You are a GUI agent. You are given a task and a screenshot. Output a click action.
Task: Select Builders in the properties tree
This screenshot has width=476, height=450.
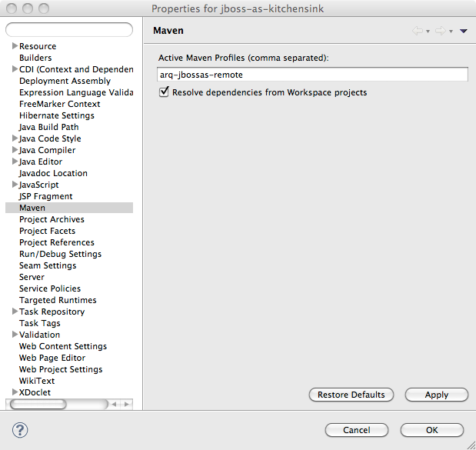pyautogui.click(x=35, y=58)
